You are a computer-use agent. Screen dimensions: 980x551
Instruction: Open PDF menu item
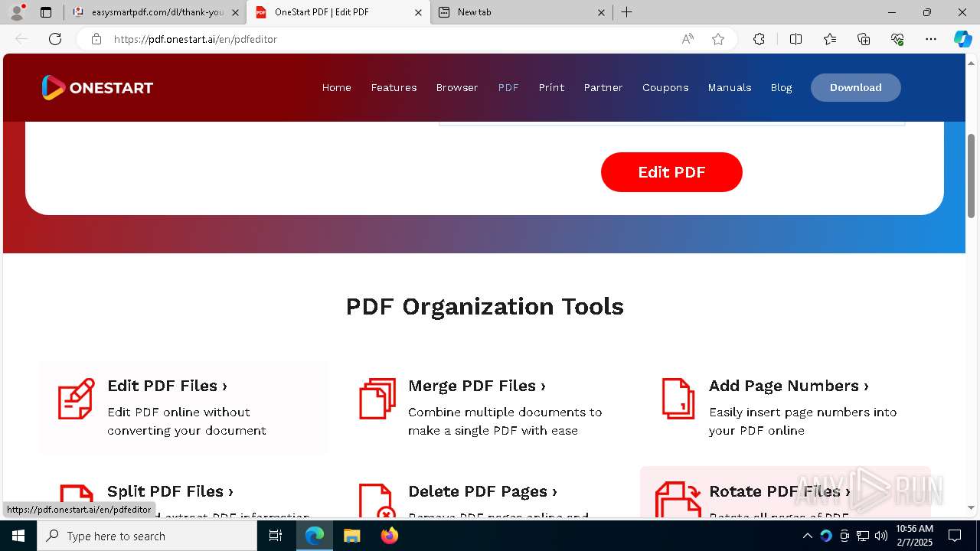508,87
